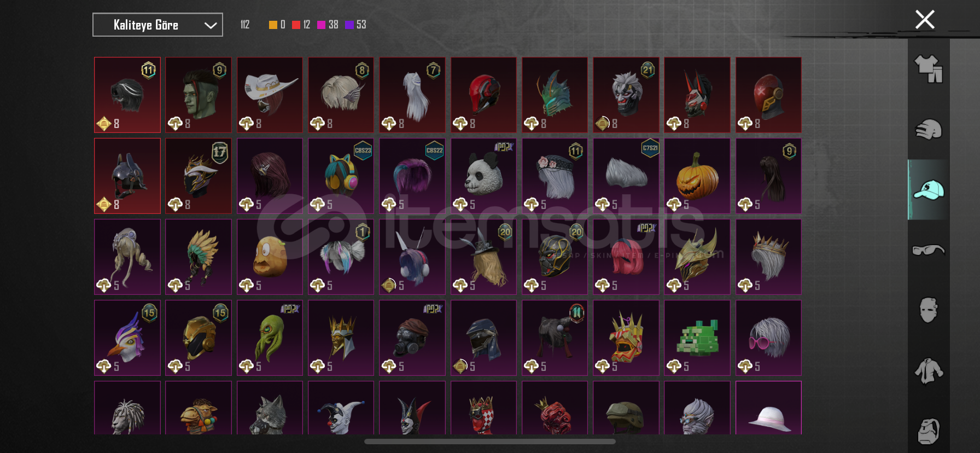This screenshot has width=980, height=453.
Task: Select the helmet category icon
Action: (x=929, y=130)
